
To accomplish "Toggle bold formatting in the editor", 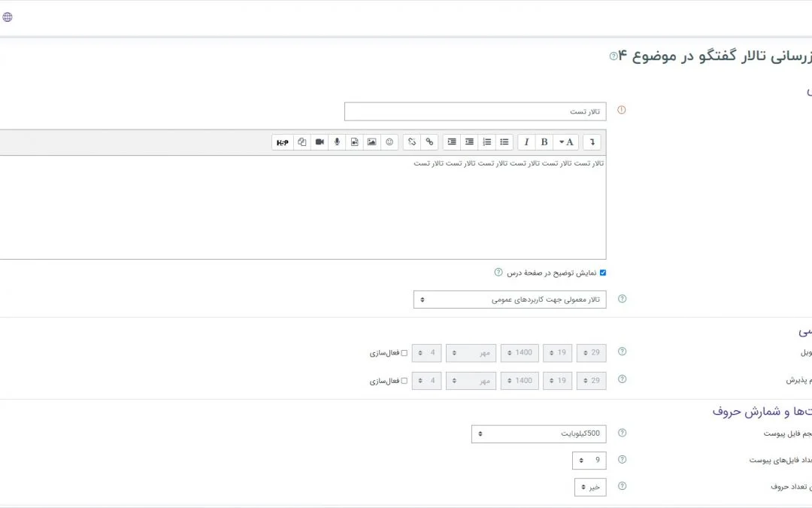I will point(544,141).
